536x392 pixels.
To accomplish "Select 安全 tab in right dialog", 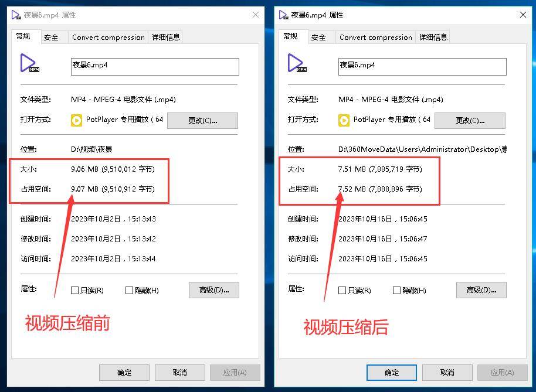I will (318, 38).
